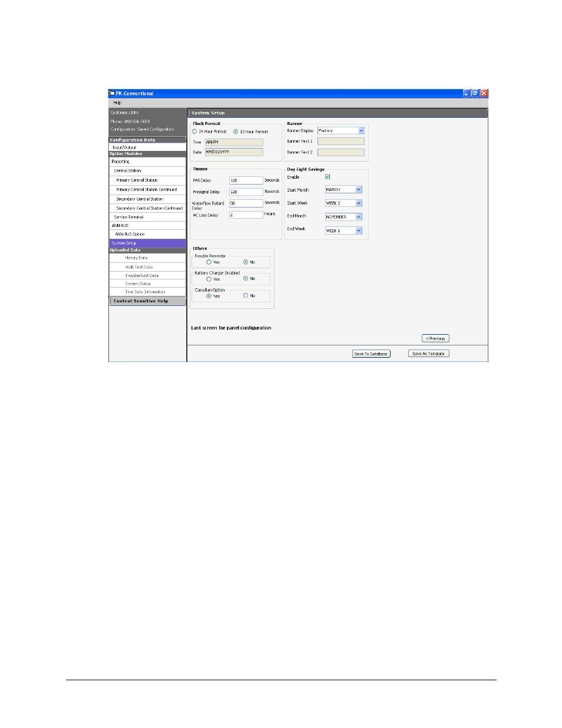Click the Presignal Delay input field
This screenshot has height=728, width=562.
point(246,192)
